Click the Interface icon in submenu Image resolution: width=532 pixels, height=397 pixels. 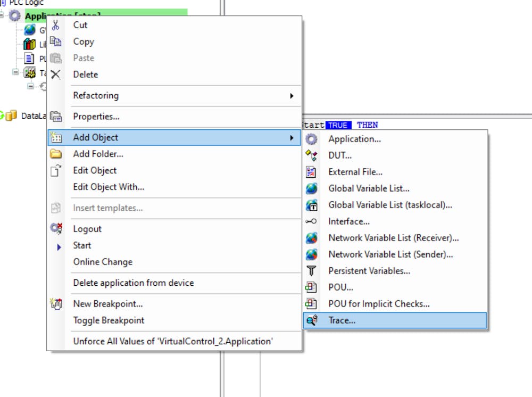coord(312,221)
